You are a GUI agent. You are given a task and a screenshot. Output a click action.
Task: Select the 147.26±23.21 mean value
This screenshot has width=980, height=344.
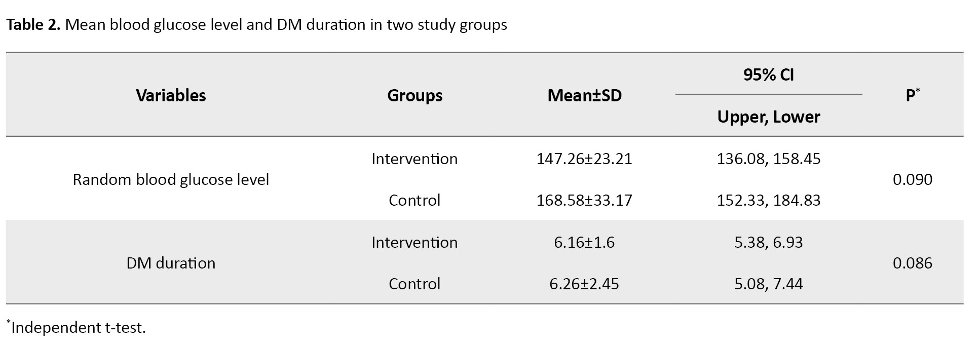click(x=584, y=159)
